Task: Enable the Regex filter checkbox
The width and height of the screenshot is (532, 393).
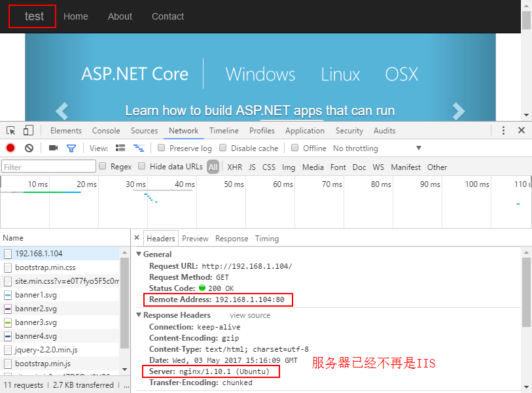Action: (103, 167)
